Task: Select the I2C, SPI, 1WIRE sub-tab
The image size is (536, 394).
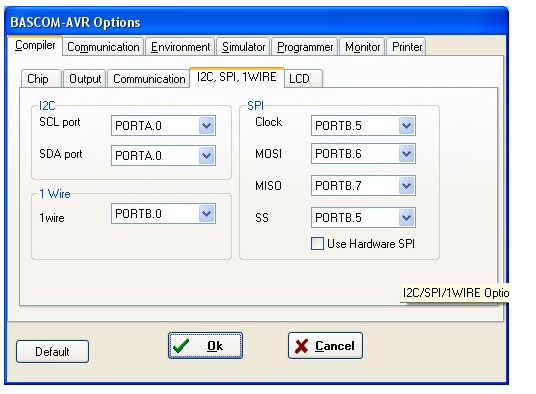Action: 237,77
